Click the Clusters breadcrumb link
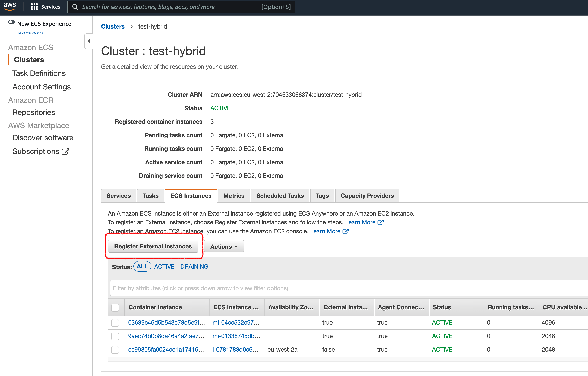 pos(113,26)
